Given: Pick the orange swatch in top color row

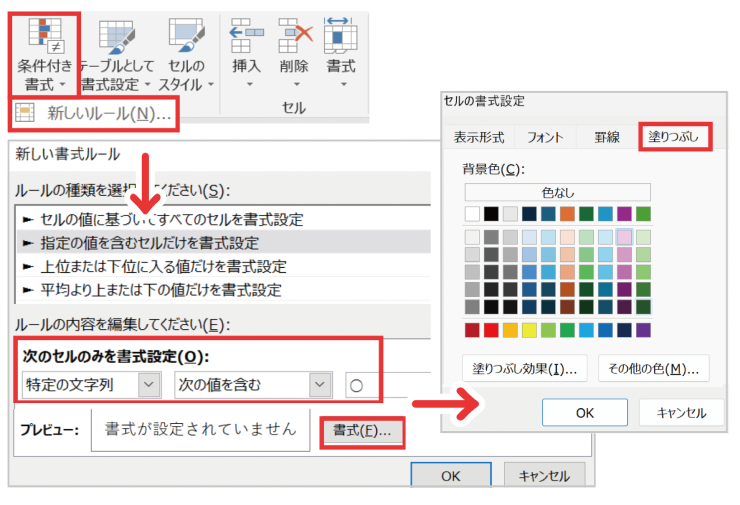Looking at the screenshot, I should coord(567,214).
